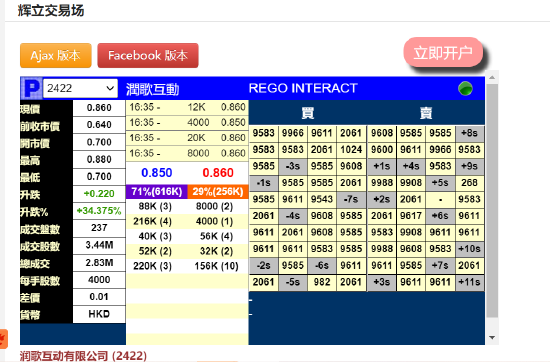Click the Ajax 版本 button
This screenshot has width=550, height=362.
56,55
